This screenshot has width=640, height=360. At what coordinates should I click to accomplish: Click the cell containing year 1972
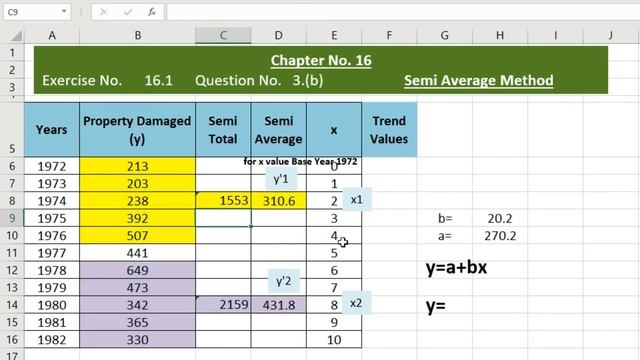(52, 167)
